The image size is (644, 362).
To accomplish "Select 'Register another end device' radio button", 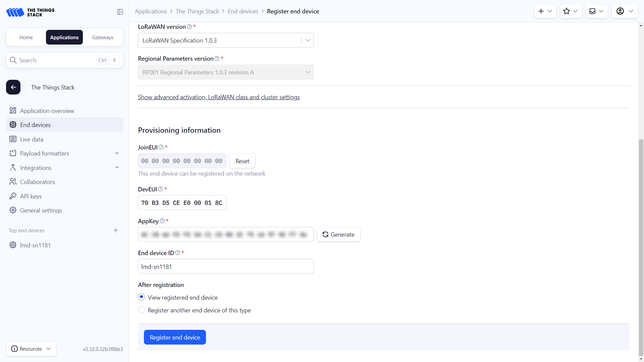I will 142,310.
